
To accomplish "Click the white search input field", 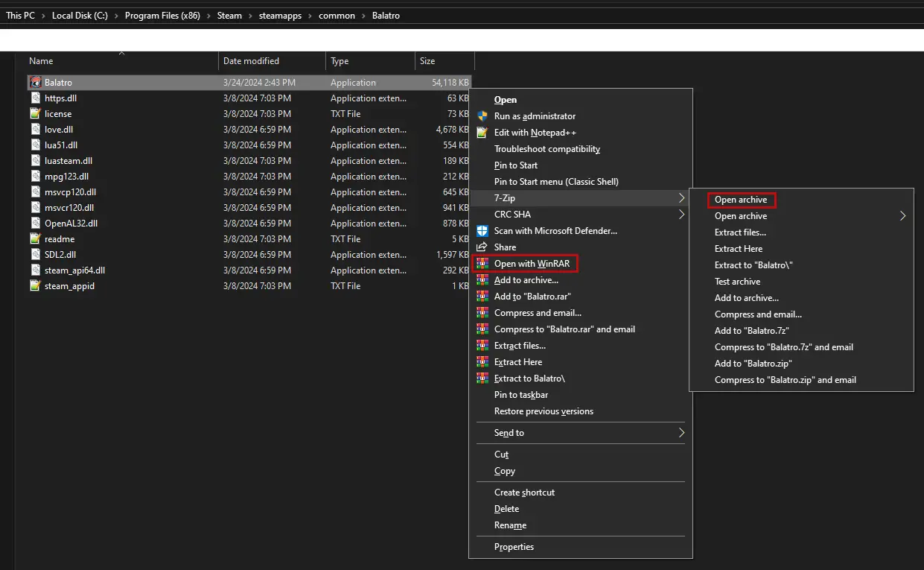I will 462,39.
